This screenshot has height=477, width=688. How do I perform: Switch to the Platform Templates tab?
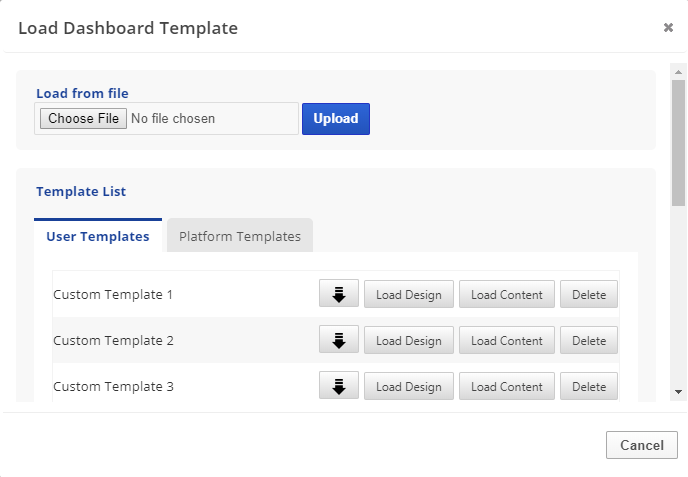point(240,236)
